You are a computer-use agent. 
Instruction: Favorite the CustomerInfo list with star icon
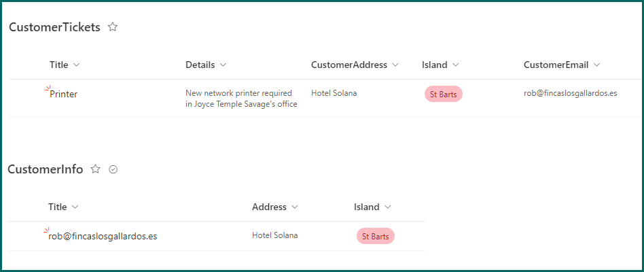click(96, 169)
